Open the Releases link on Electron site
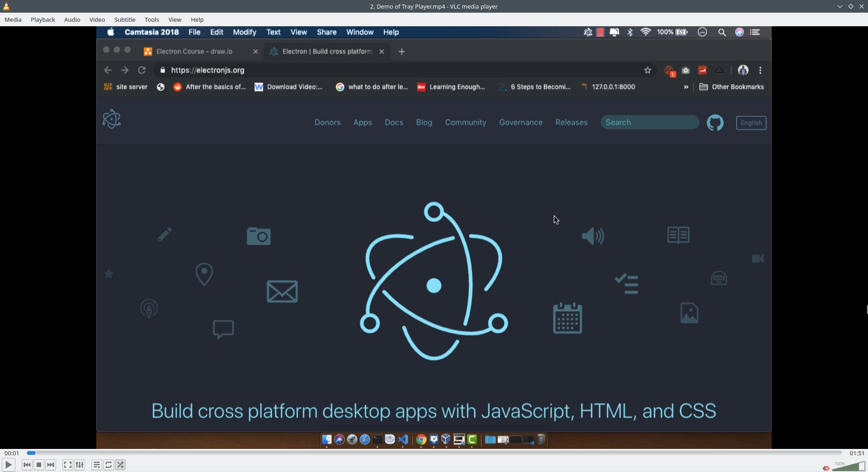This screenshot has height=472, width=868. (571, 122)
